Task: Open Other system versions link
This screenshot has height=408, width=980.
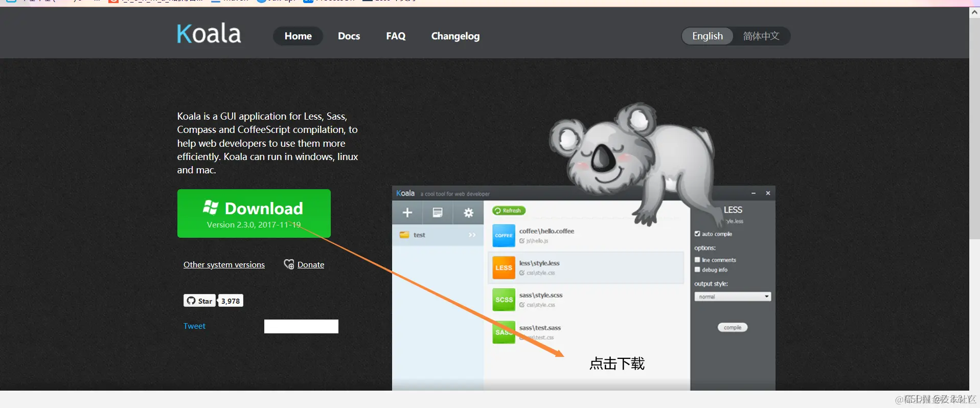Action: point(224,264)
